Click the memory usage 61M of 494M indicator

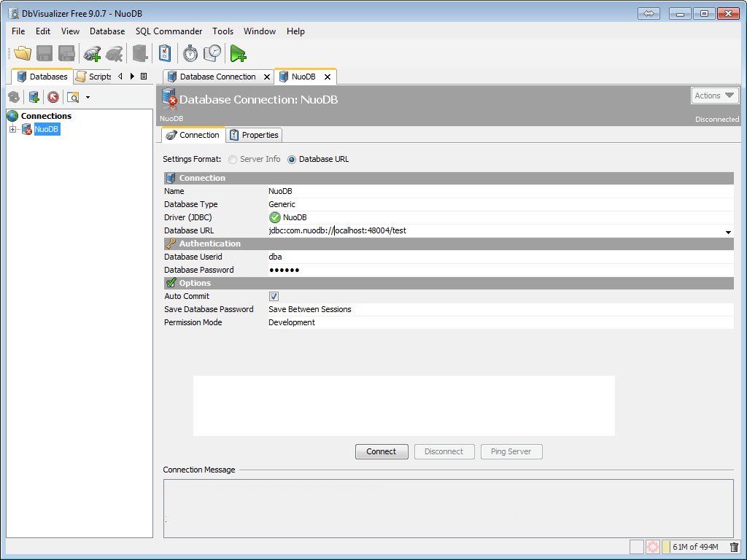695,547
